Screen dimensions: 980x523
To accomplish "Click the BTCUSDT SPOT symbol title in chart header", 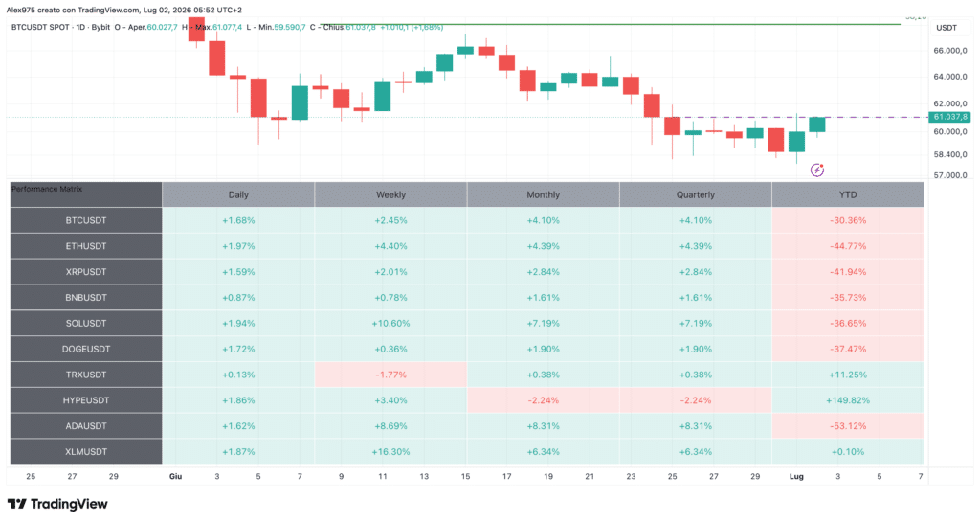I will tap(39, 28).
